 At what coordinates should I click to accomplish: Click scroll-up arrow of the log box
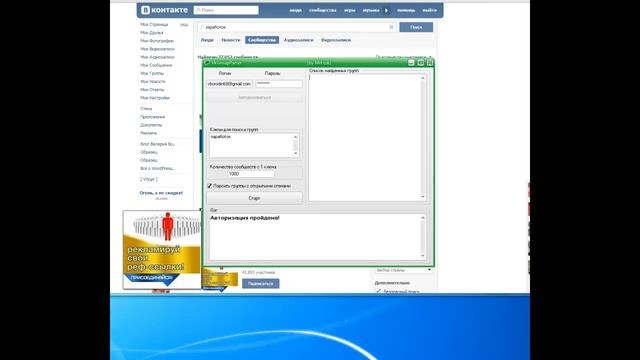pos(423,218)
